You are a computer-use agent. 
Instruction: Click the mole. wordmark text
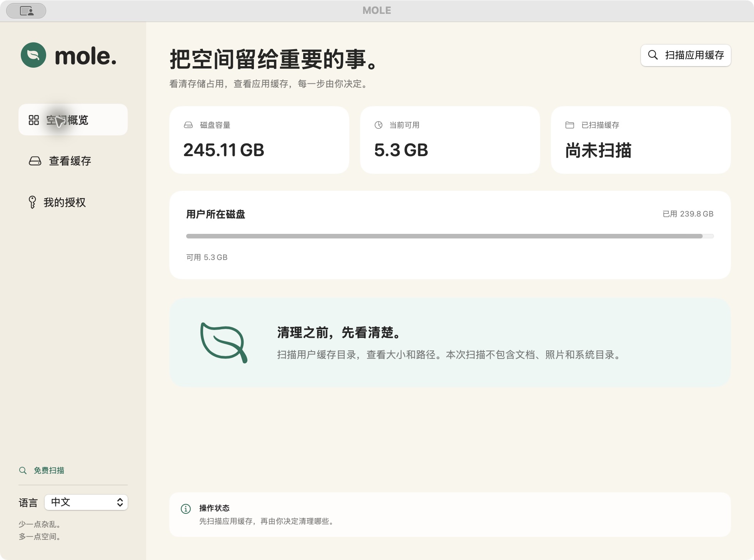(85, 56)
